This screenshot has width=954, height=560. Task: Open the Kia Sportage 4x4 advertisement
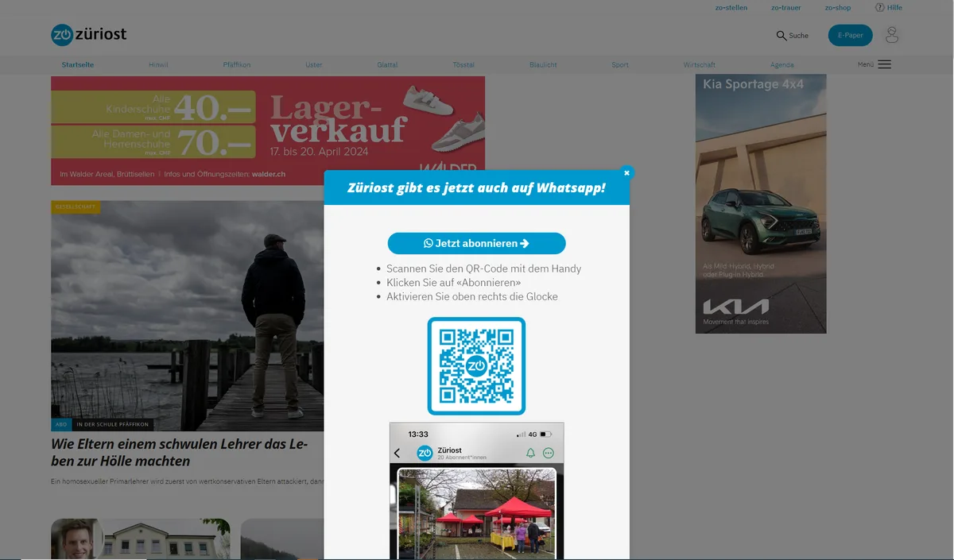[761, 203]
